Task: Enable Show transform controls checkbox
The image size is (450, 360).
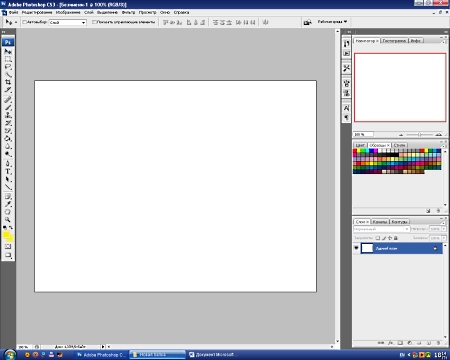Action: 94,22
